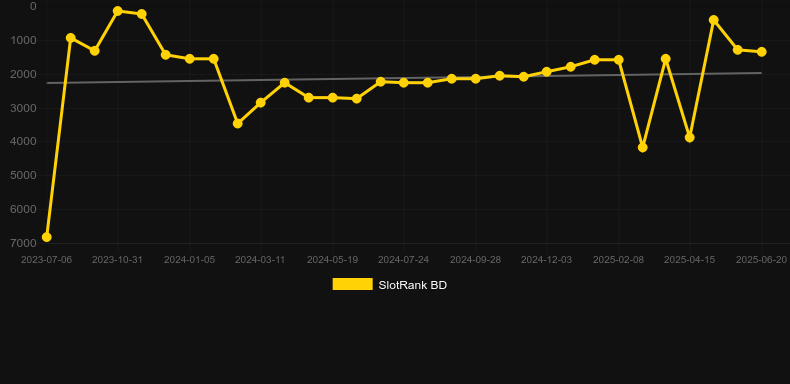This screenshot has width=790, height=384.
Task: Select the data point above 2024-07-24
Action: point(404,83)
